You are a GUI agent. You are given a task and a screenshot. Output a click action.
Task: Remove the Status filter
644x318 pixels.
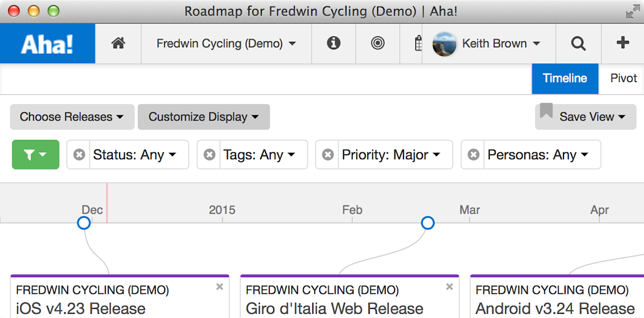pos(79,154)
